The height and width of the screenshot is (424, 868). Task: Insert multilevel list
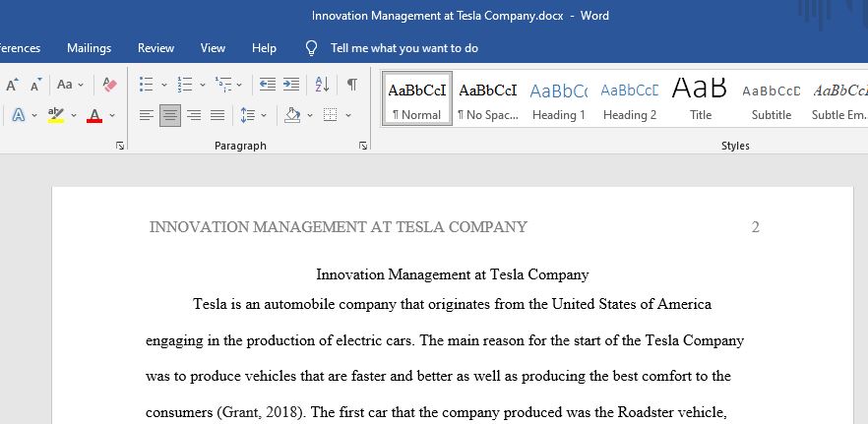tap(223, 85)
